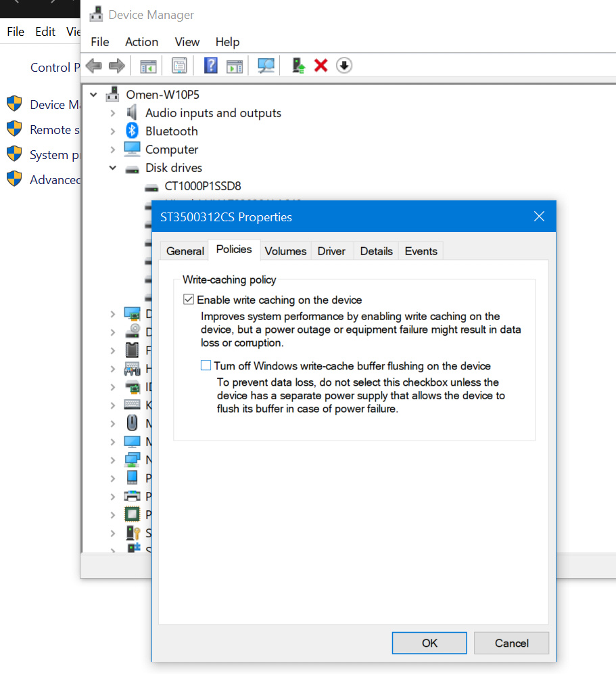Check Turn off Windows write-cache buffer flushing
616x674 pixels.
pyautogui.click(x=206, y=365)
